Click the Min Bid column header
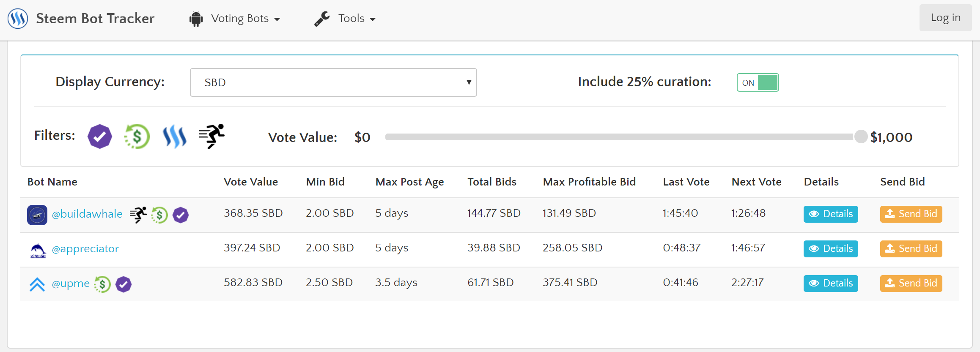The height and width of the screenshot is (352, 980). click(x=325, y=182)
